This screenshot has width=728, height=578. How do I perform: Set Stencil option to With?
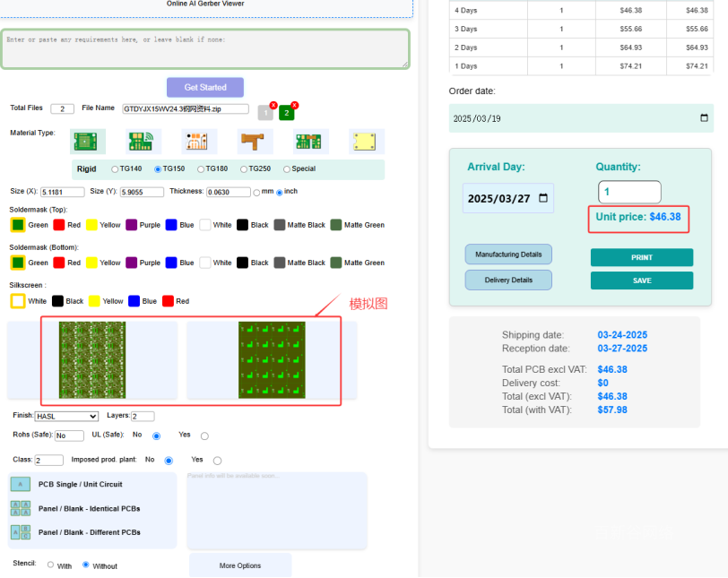pos(50,565)
